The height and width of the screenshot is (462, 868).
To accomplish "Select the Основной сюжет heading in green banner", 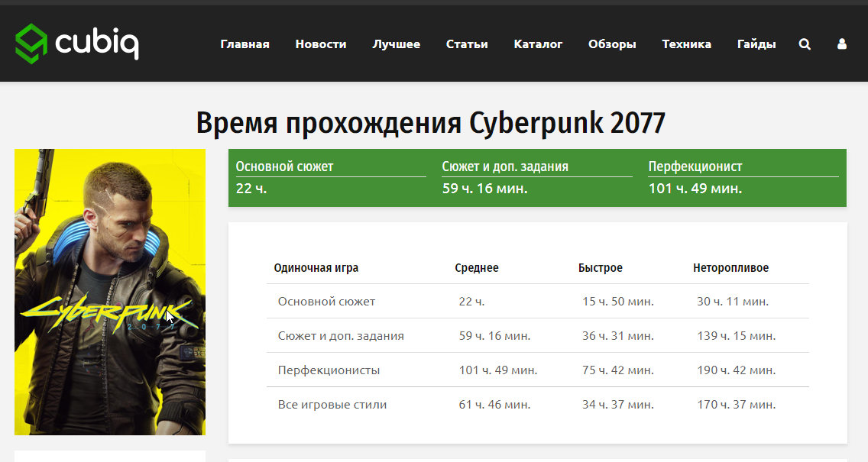I will pyautogui.click(x=284, y=166).
